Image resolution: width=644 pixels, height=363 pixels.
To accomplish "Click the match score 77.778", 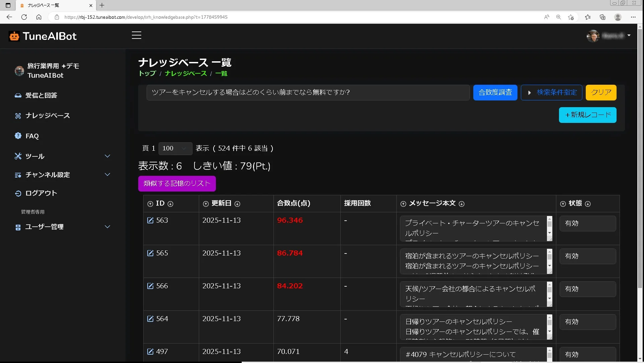I will pyautogui.click(x=288, y=319).
